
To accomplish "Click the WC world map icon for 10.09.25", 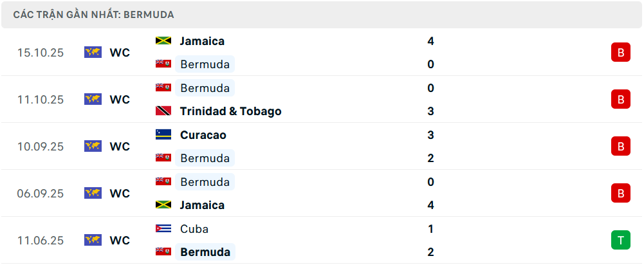I will pos(93,146).
